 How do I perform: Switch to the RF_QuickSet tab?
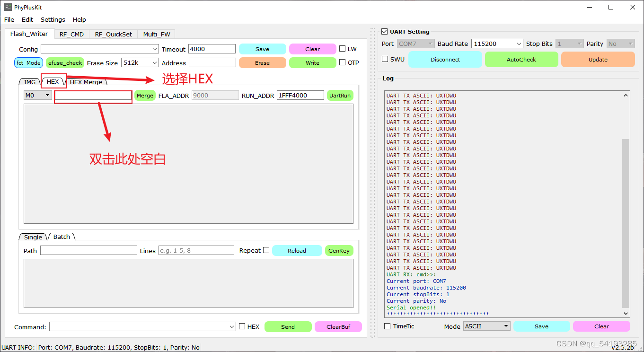114,34
